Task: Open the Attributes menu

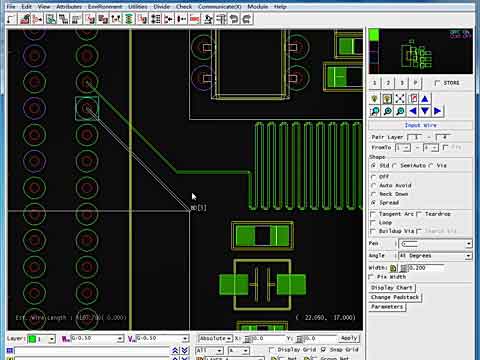Action: [69, 7]
